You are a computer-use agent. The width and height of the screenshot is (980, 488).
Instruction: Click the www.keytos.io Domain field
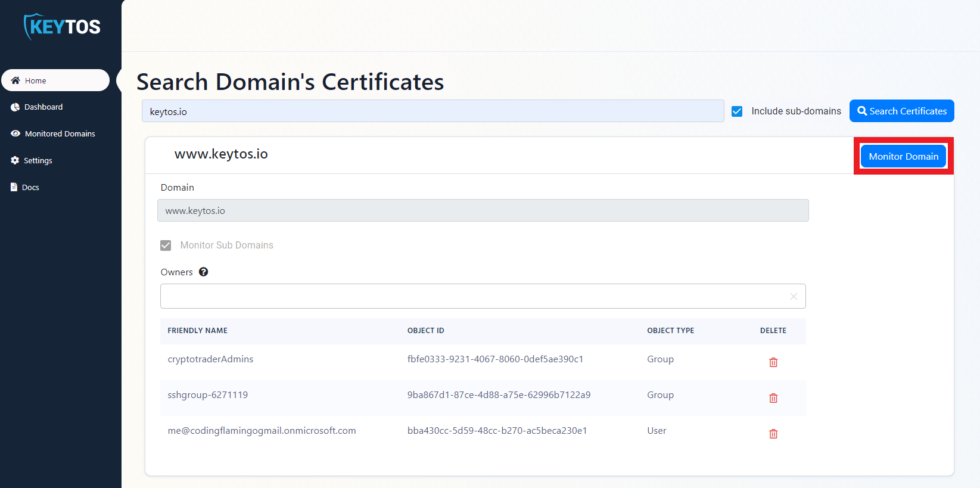coord(483,210)
